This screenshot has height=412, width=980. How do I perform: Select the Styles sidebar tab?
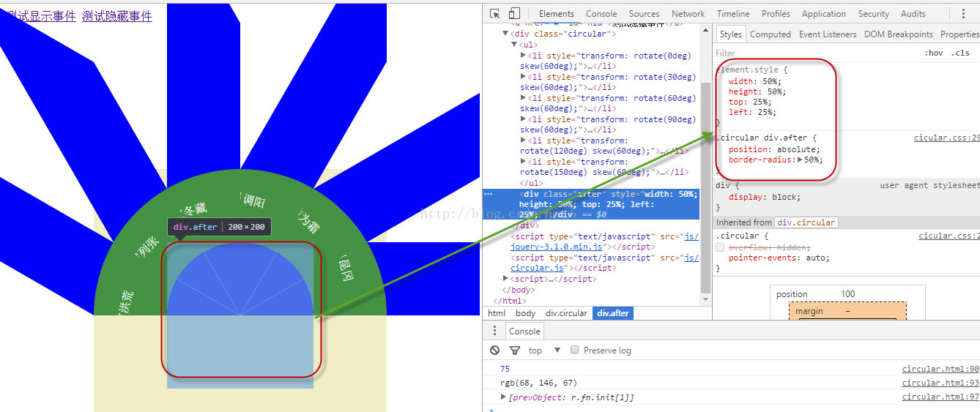tap(730, 34)
